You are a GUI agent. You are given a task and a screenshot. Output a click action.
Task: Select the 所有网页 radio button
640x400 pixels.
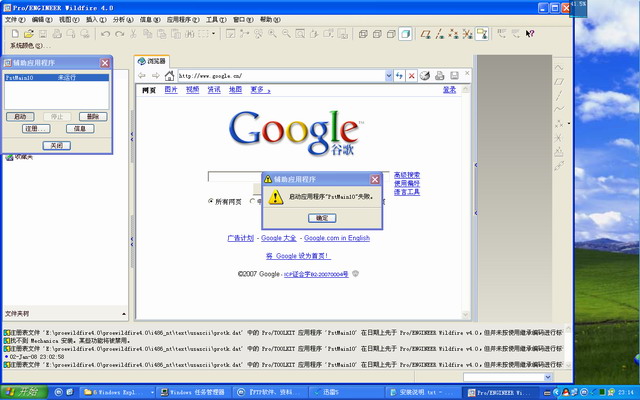pyautogui.click(x=211, y=201)
